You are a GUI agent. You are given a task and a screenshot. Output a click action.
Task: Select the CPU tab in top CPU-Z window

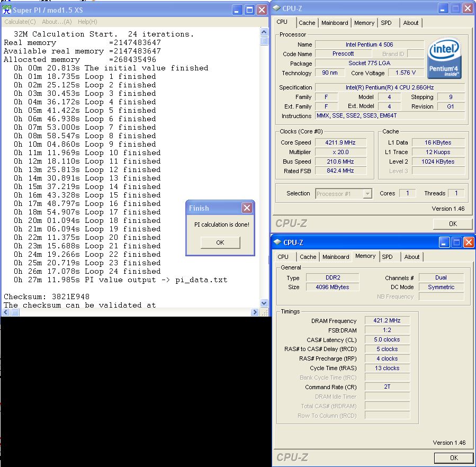point(282,22)
